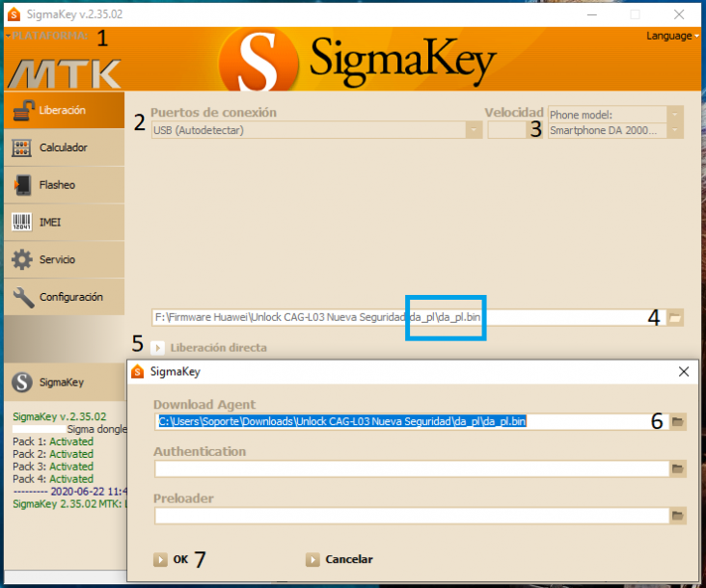Click the Liberación directa button
706x588 pixels.
(209, 348)
